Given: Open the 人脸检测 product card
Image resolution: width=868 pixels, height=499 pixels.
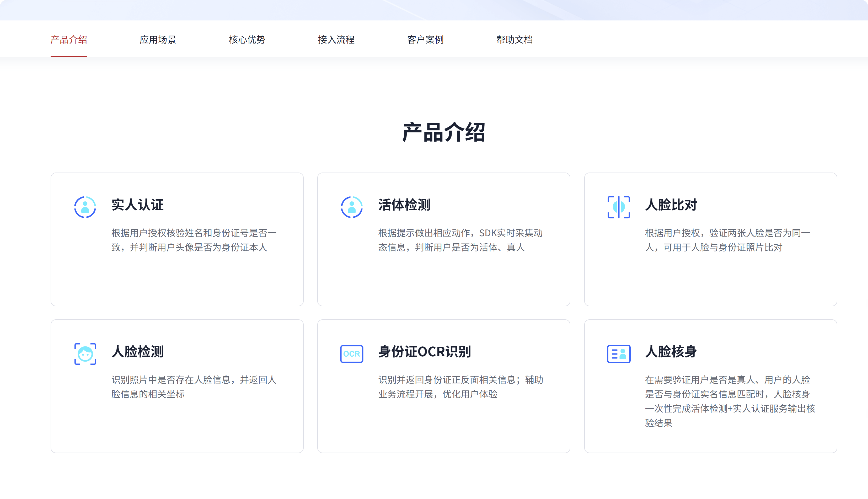Looking at the screenshot, I should point(177,387).
